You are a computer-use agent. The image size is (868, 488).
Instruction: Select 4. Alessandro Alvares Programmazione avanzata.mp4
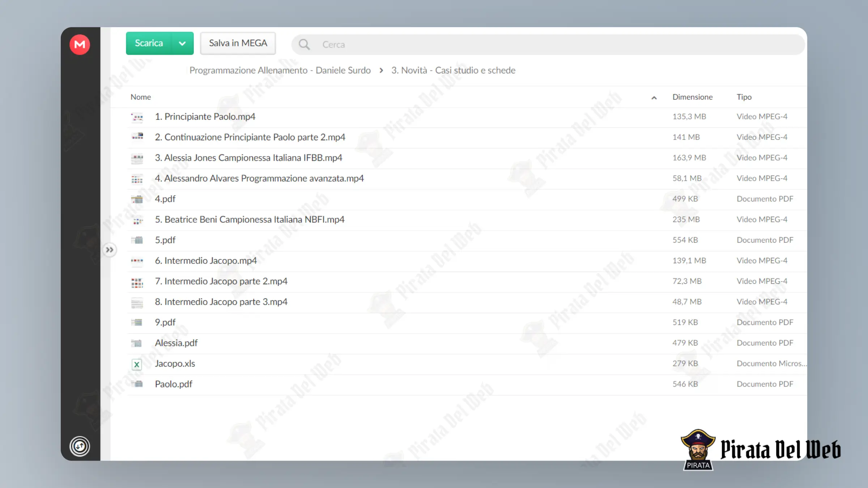(x=259, y=179)
